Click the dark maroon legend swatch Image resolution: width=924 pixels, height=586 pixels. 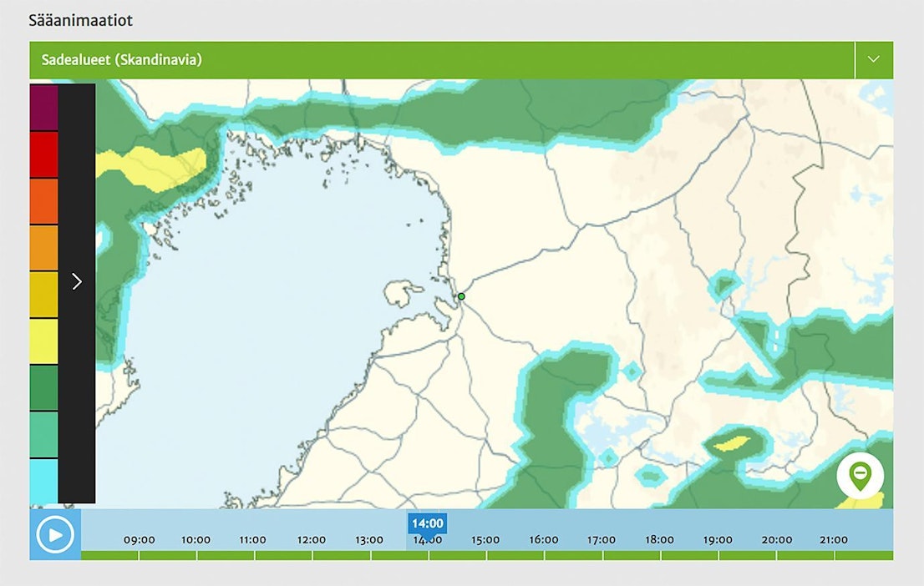click(43, 107)
